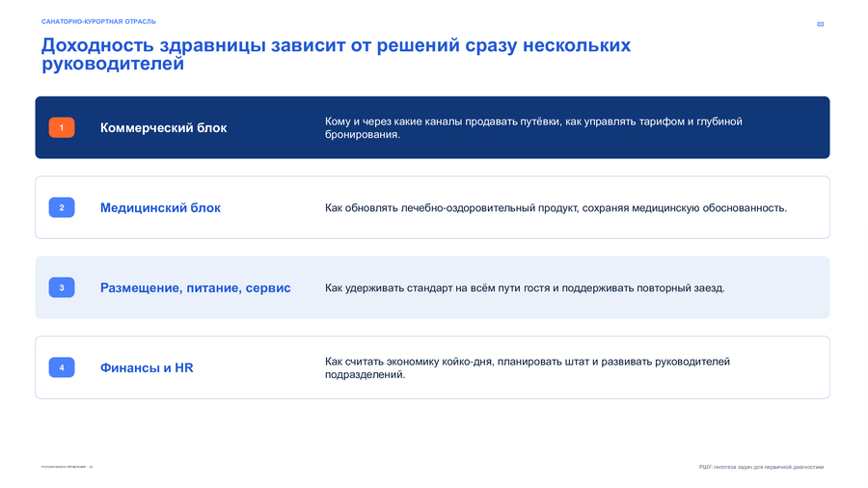Viewport: 868px width, 488px height.
Task: Select the Финансы и HR heading
Action: [147, 368]
